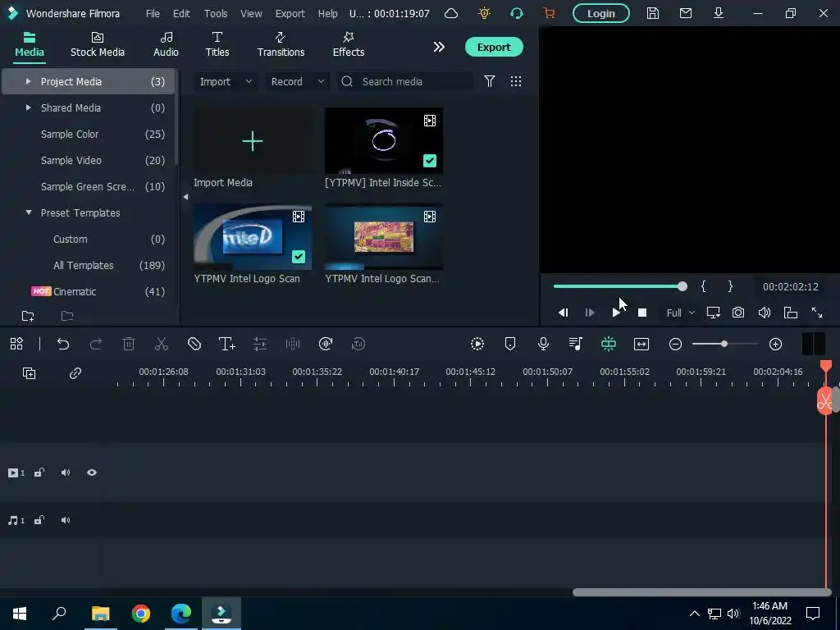Click the Import Media plus tile
The image size is (840, 630).
[x=253, y=141]
